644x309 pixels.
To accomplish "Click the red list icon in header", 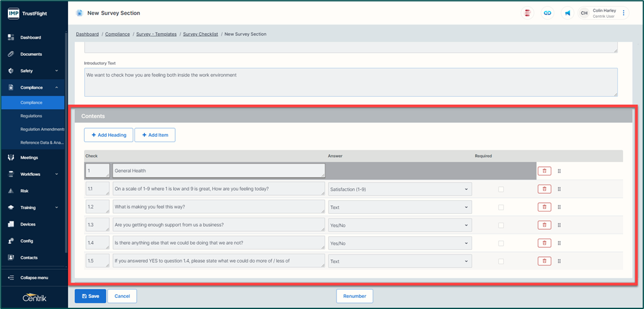I will (527, 13).
